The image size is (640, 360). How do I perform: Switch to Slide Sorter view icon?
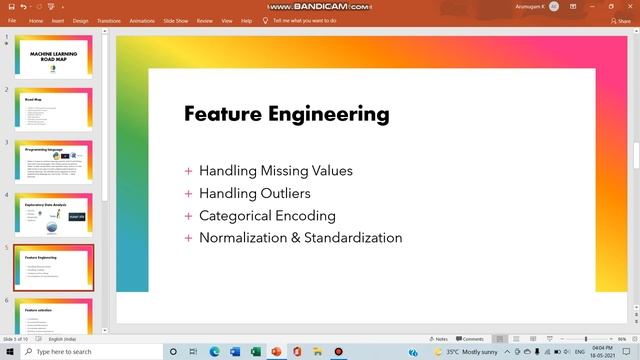point(516,339)
